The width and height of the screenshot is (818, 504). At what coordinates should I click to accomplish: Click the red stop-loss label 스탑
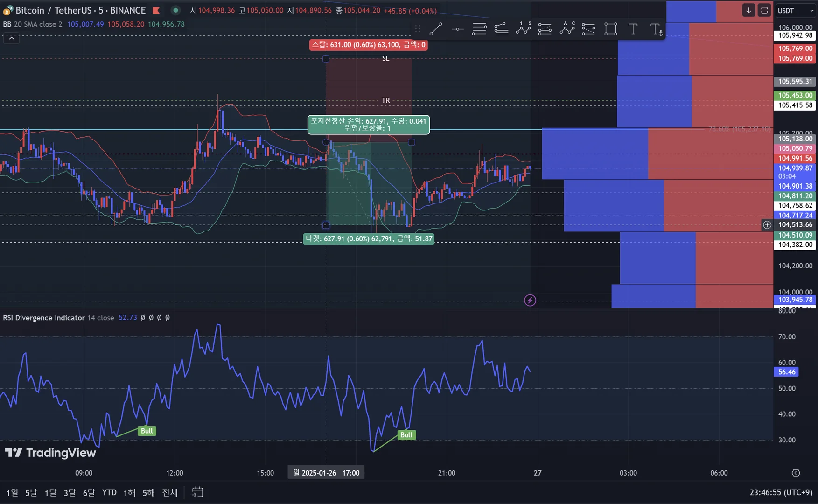click(369, 45)
